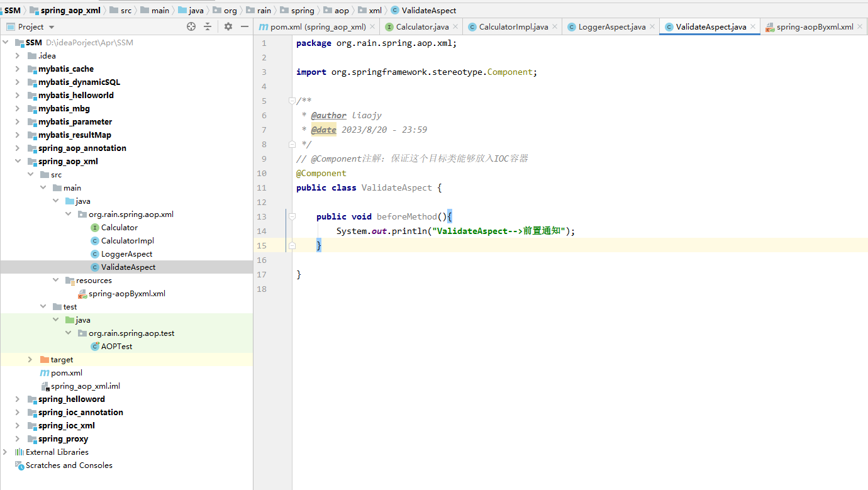Click the println string literal on line 14
Viewport: 868px width, 490px height.
499,231
